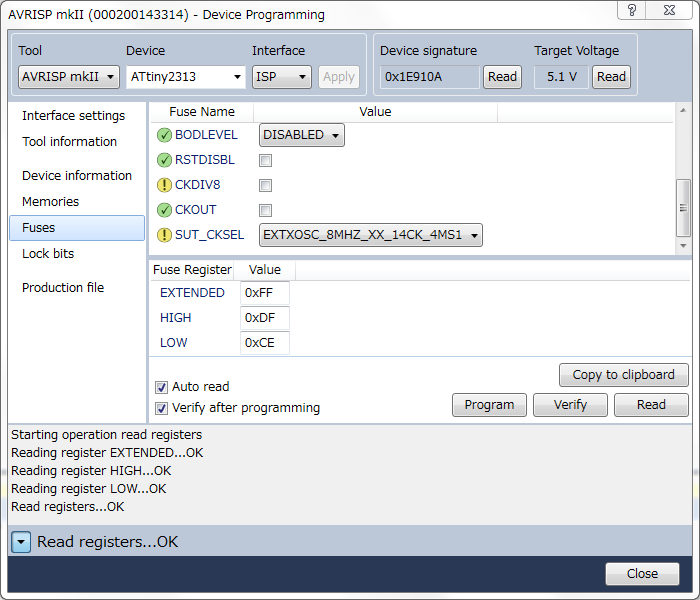
Task: Read the device signature
Action: (502, 77)
